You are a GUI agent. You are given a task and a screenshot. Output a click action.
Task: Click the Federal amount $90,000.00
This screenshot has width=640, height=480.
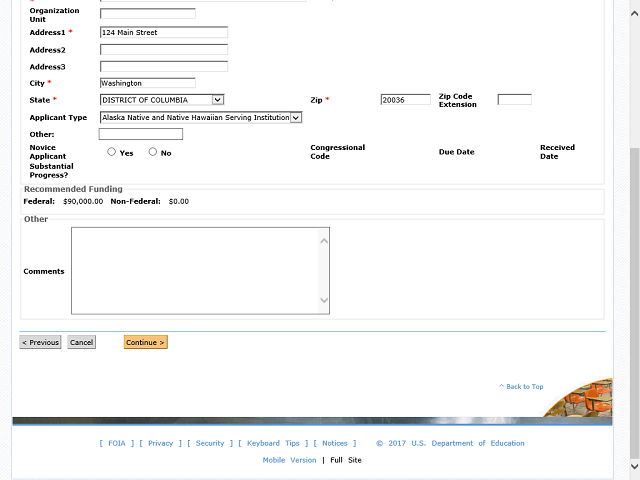point(83,201)
